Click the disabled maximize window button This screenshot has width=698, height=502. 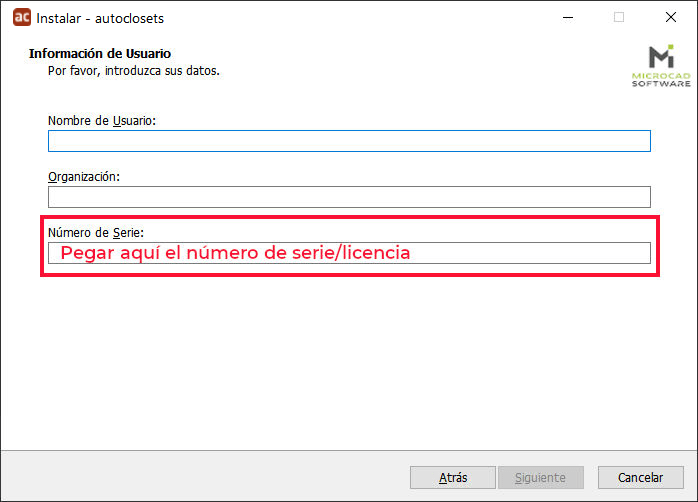[x=619, y=17]
